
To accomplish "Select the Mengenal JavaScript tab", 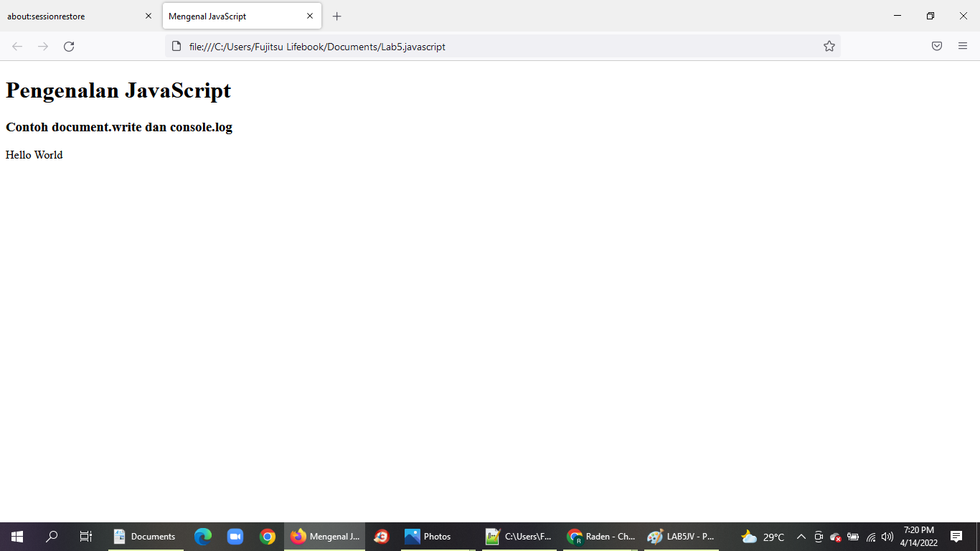I will click(242, 16).
